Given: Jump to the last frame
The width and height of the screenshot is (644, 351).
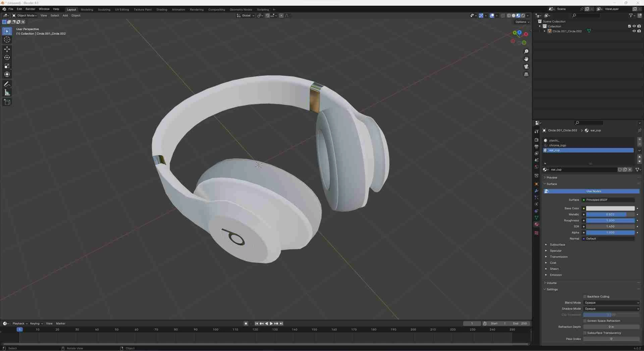Looking at the screenshot, I should [281, 323].
